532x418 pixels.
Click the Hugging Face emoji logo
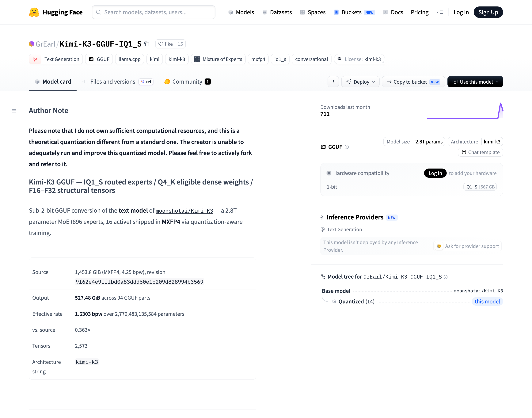point(34,12)
